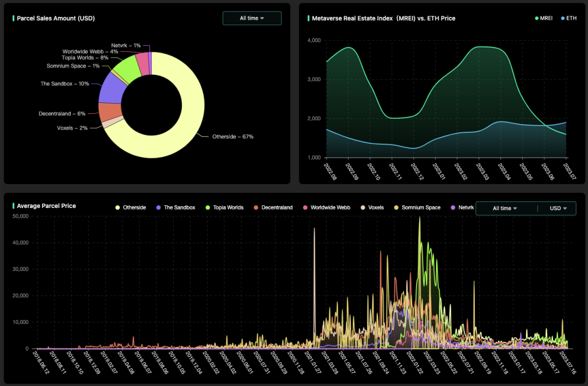Screen dimensions: 588x386
Task: Click the 'Somnium Space – 1%' pie label
Action: click(x=73, y=66)
